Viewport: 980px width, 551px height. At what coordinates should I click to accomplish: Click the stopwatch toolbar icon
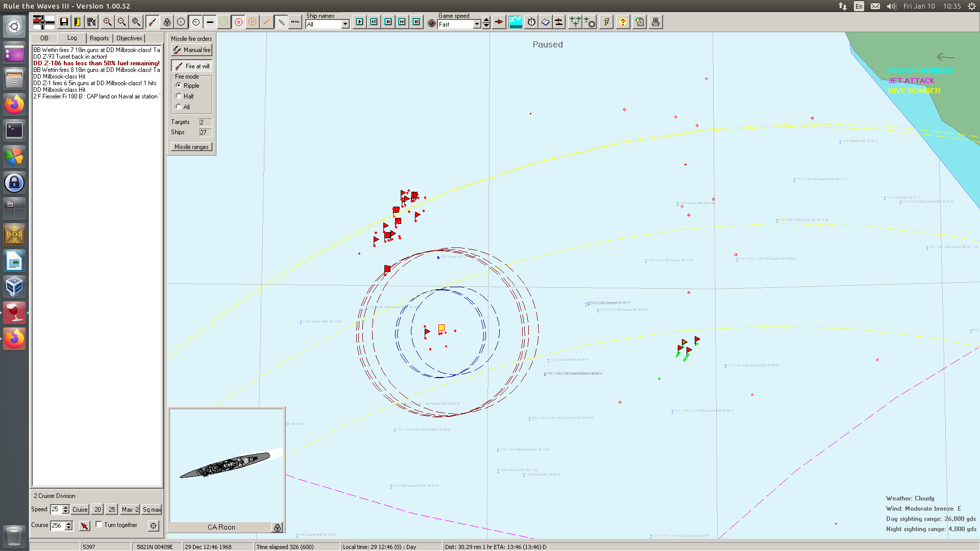(x=531, y=22)
